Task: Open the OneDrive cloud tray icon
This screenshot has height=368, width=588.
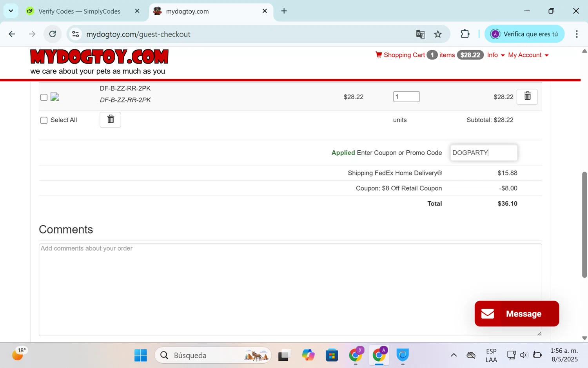Action: [471, 355]
